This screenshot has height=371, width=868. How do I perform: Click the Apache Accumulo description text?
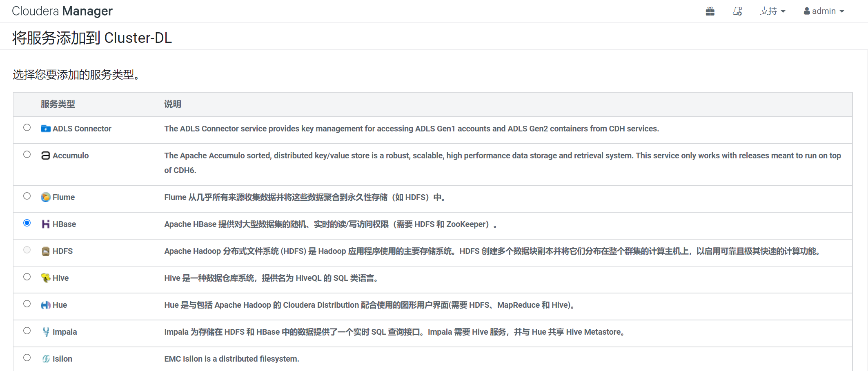tap(503, 163)
